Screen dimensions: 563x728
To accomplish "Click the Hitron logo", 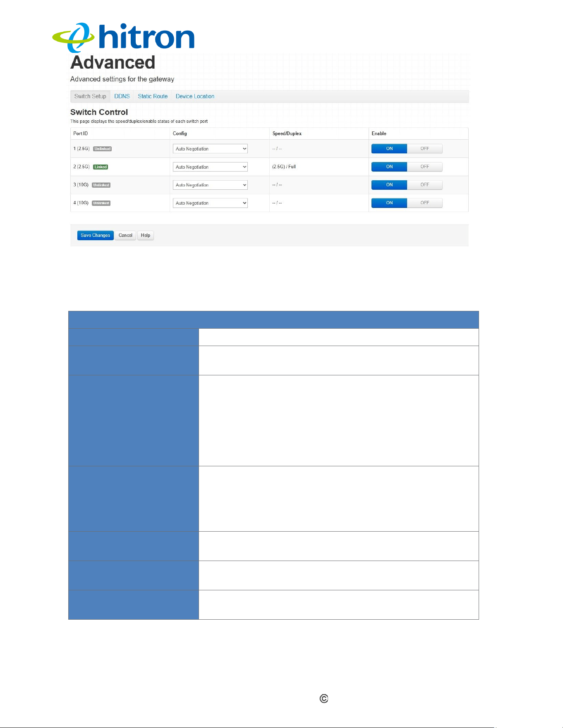I will coord(123,37).
